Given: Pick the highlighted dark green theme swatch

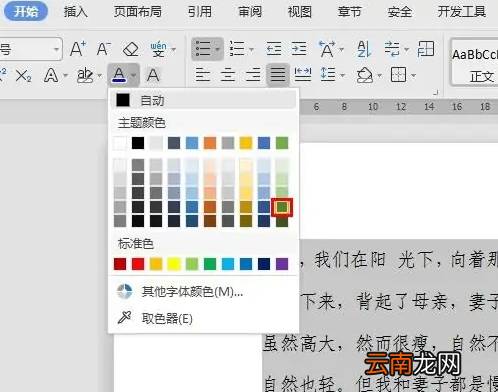Looking at the screenshot, I should tap(282, 207).
